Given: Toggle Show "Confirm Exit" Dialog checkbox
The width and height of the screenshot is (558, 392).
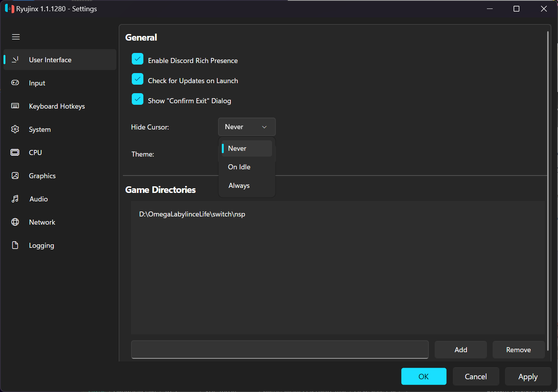Looking at the screenshot, I should [x=138, y=99].
